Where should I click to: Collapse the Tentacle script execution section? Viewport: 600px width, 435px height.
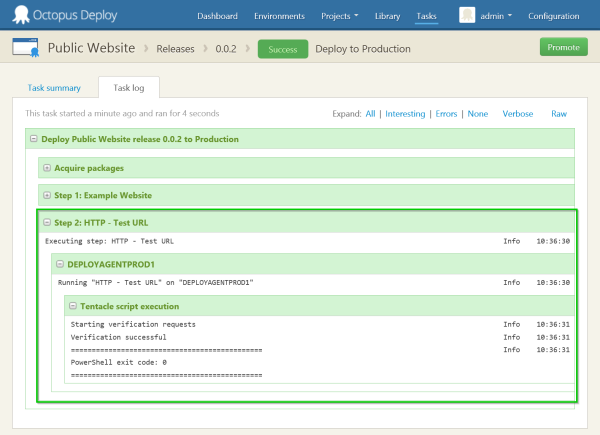click(x=72, y=306)
